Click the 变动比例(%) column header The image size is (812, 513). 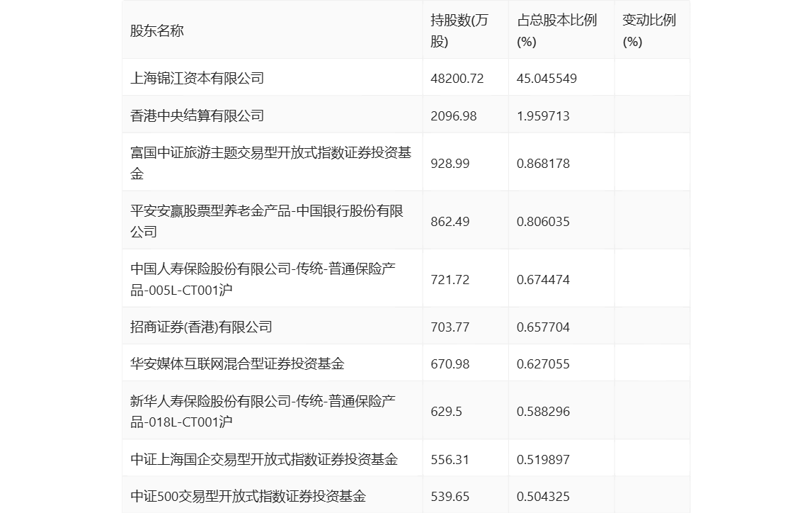click(649, 31)
